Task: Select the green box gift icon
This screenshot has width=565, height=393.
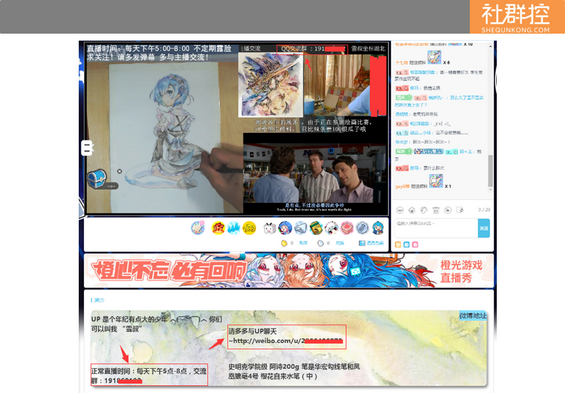Action: 316,228
